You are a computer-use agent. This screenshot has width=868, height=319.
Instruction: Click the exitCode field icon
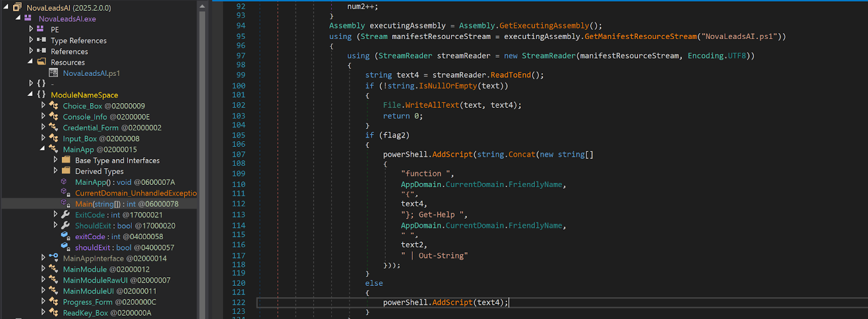click(66, 236)
